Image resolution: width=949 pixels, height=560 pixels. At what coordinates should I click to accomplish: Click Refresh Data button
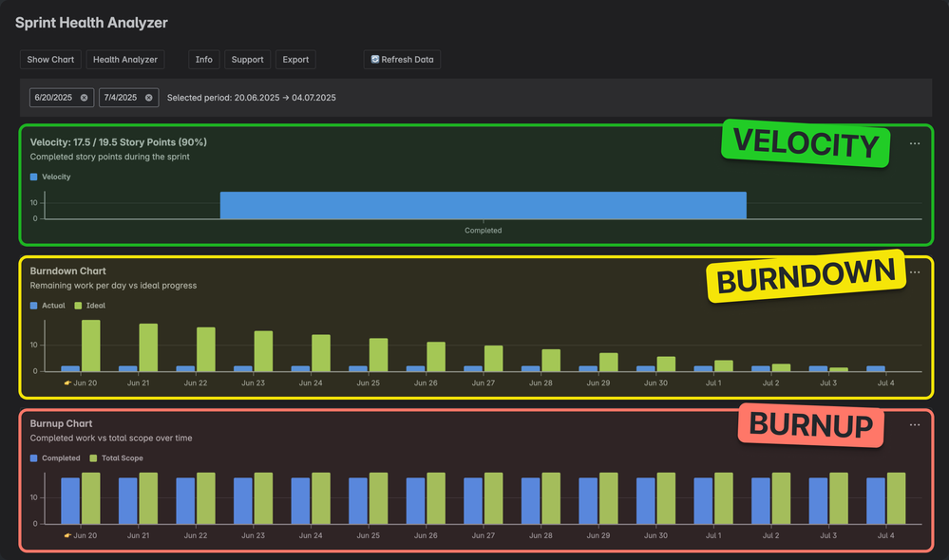click(402, 59)
